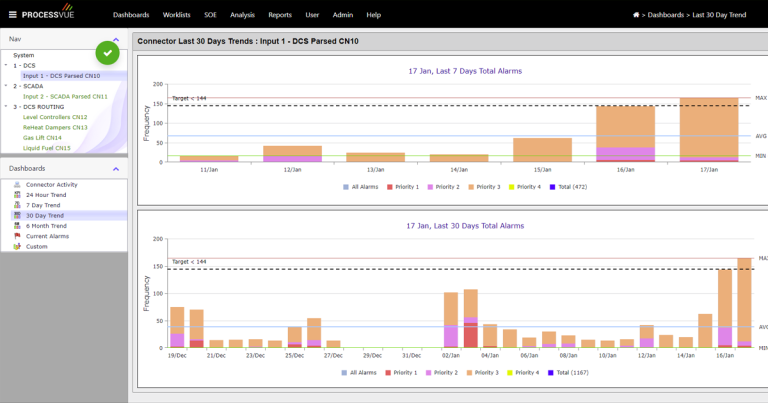
Task: Toggle Priority 3 in 30 days legend
Action: pyautogui.click(x=482, y=373)
